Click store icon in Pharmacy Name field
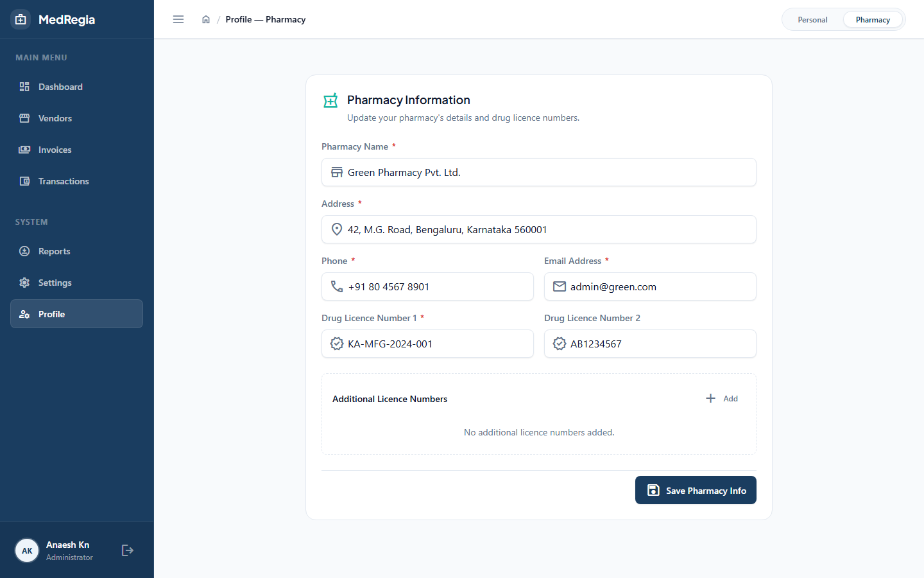This screenshot has height=578, width=924. (x=337, y=172)
